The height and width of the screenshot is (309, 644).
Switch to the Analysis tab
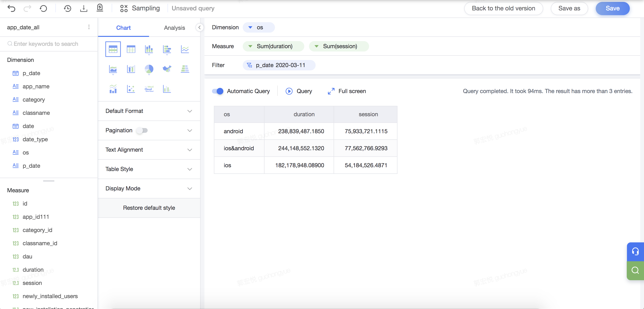[x=175, y=28]
